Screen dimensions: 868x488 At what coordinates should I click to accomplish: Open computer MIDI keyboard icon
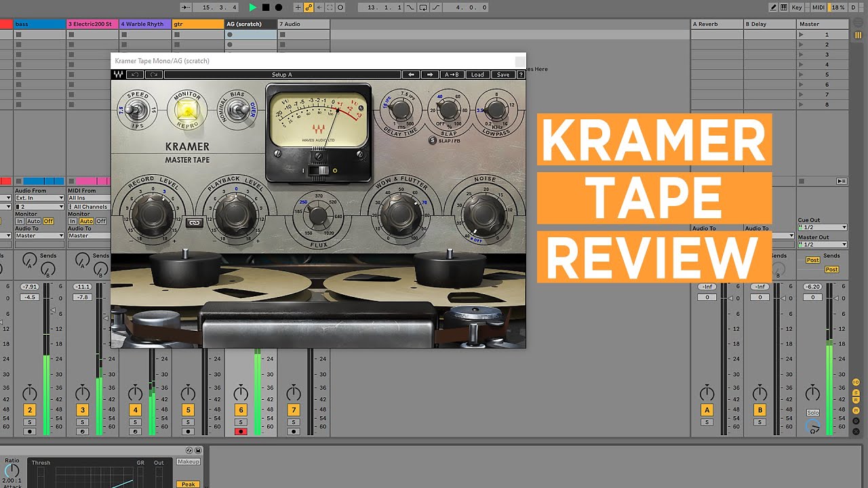coord(785,7)
